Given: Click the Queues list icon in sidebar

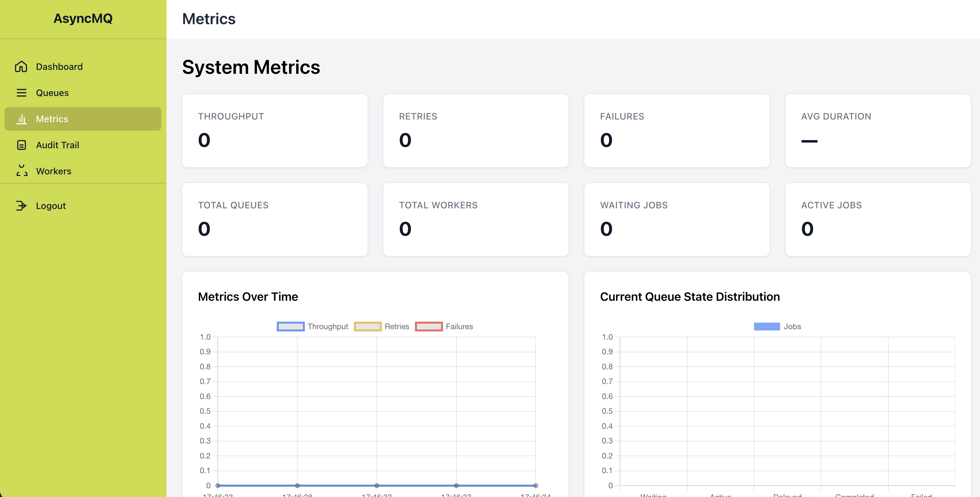Looking at the screenshot, I should 21,92.
